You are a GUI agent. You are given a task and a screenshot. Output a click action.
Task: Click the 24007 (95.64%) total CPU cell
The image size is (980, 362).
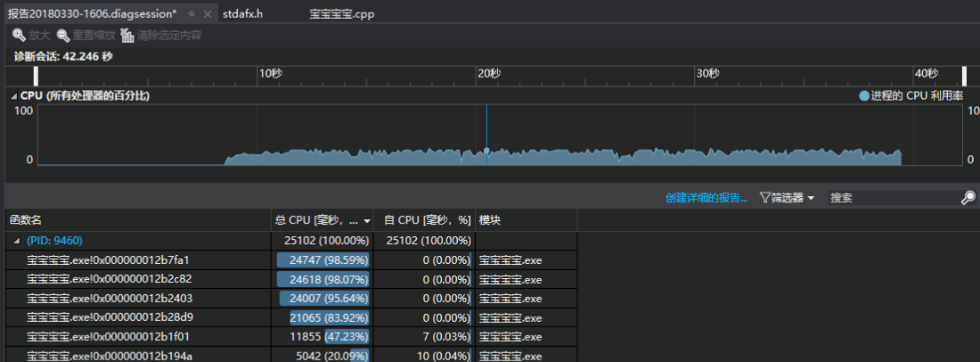click(322, 298)
